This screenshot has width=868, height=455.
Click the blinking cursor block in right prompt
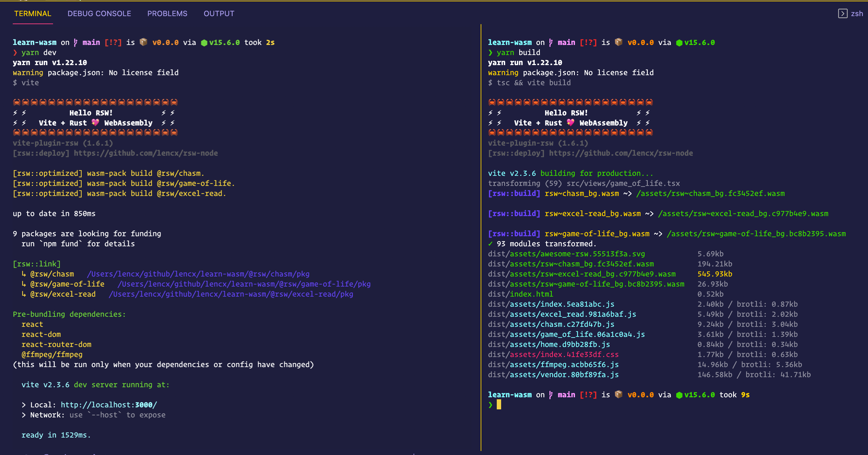pos(499,405)
